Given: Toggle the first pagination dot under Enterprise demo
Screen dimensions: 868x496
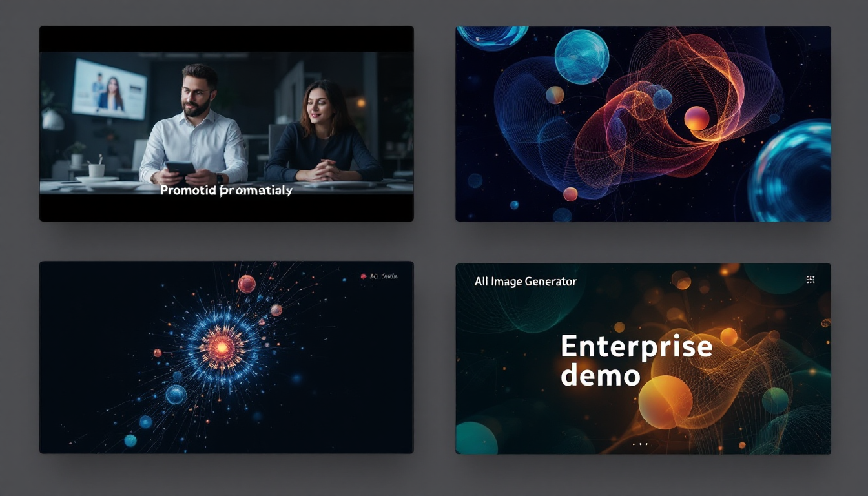Looking at the screenshot, I should 634,444.
